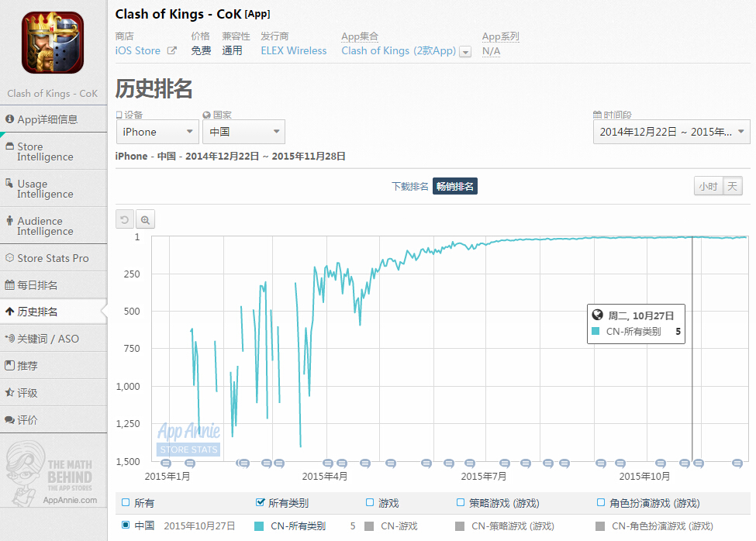Screen dimensions: 756x541
Task: Toggle the 所有 checkbox
Action: coord(126,502)
